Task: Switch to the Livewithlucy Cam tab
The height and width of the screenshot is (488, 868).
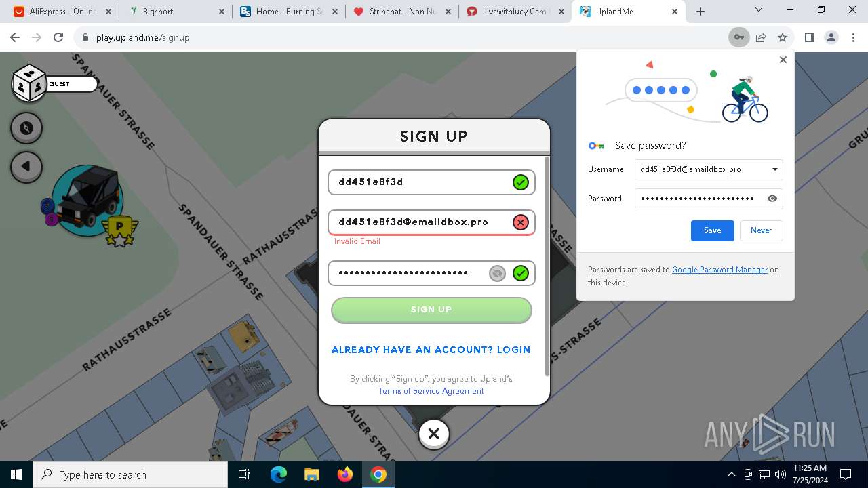Action: click(x=515, y=12)
